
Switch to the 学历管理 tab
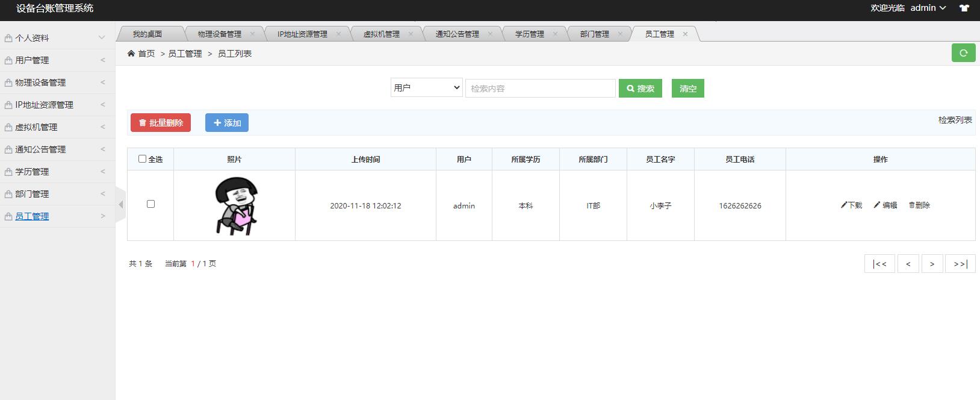(530, 34)
